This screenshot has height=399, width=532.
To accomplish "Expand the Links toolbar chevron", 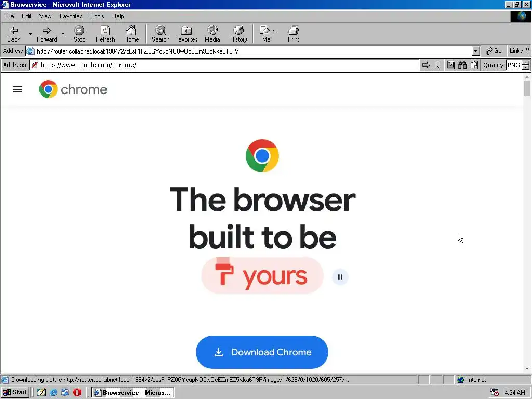I will tap(528, 49).
